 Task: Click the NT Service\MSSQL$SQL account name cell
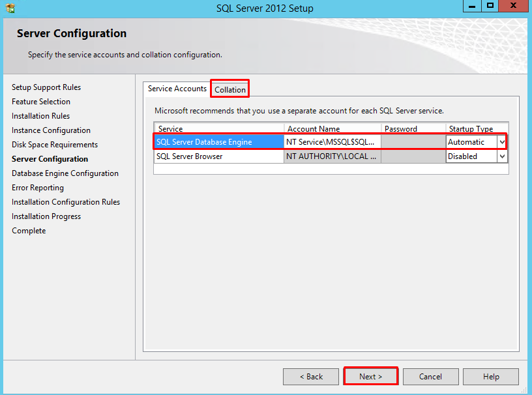click(332, 142)
